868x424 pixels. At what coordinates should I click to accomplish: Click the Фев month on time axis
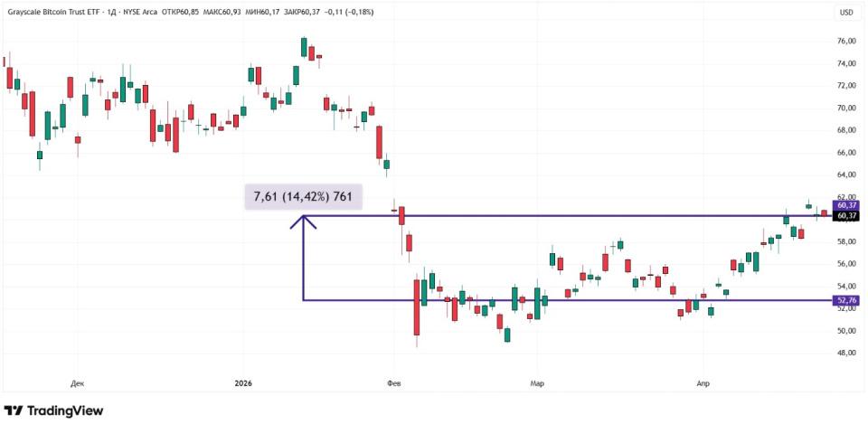pos(392,383)
